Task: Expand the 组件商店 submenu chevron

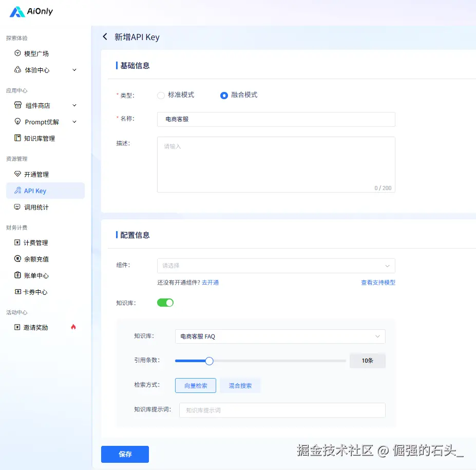Action: (x=74, y=105)
